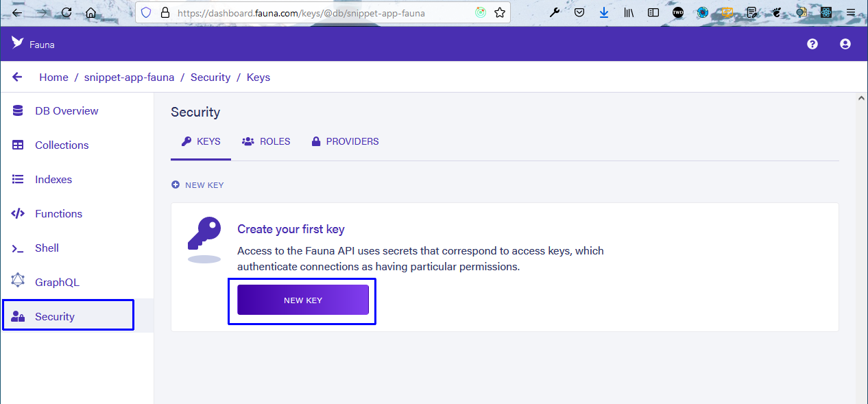Open Collections in sidebar
This screenshot has height=404, width=868.
77,145
